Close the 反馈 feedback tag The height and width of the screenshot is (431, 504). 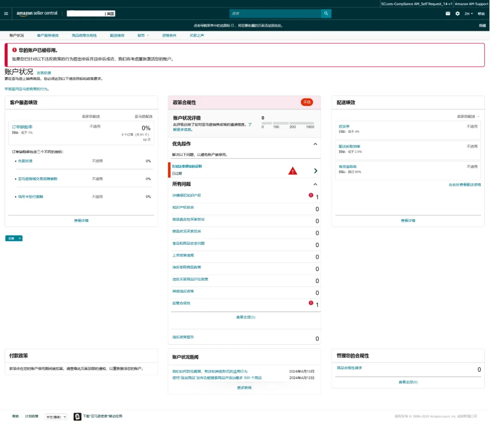(20, 238)
